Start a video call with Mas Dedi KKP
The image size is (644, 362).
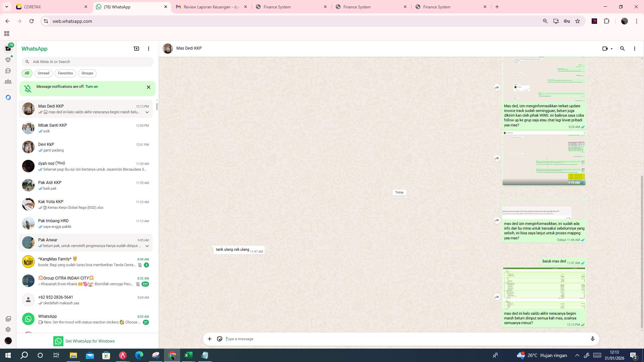tap(605, 49)
